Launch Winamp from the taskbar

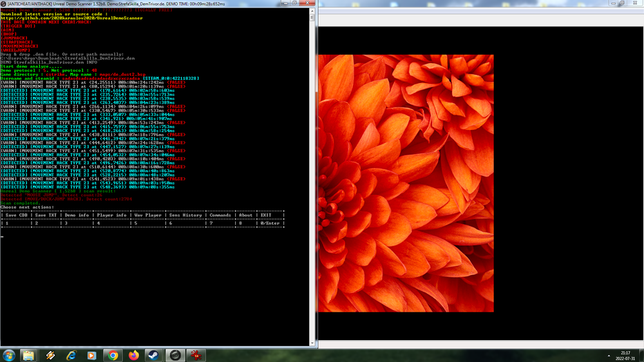(x=50, y=356)
